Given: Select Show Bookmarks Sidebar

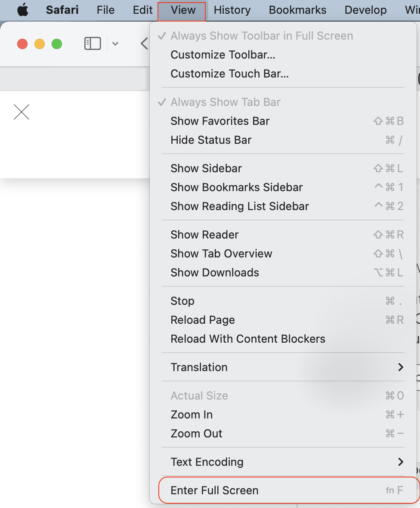Looking at the screenshot, I should click(283, 187).
